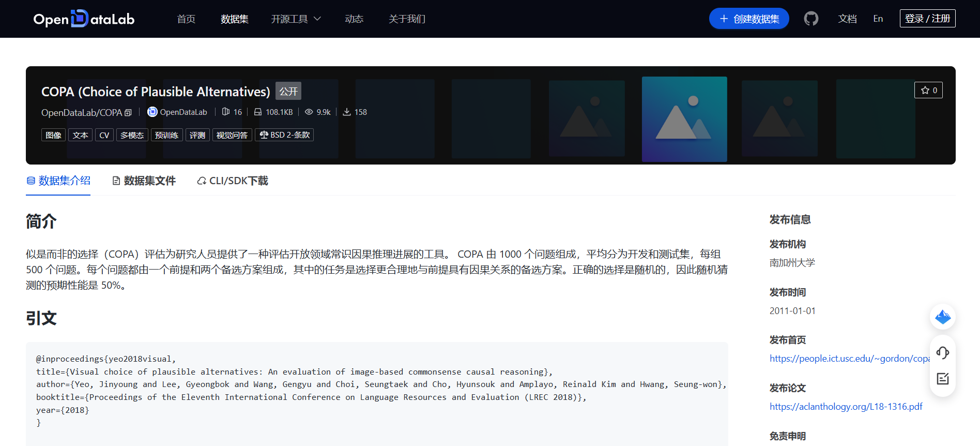
Task: Click the highlighted banner image thumbnail
Action: [684, 119]
